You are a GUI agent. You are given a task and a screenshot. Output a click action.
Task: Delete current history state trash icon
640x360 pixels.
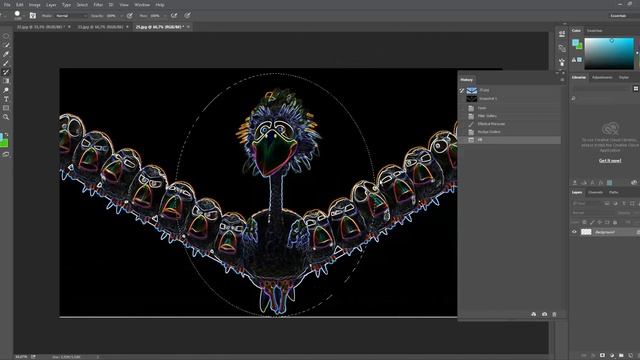(554, 314)
